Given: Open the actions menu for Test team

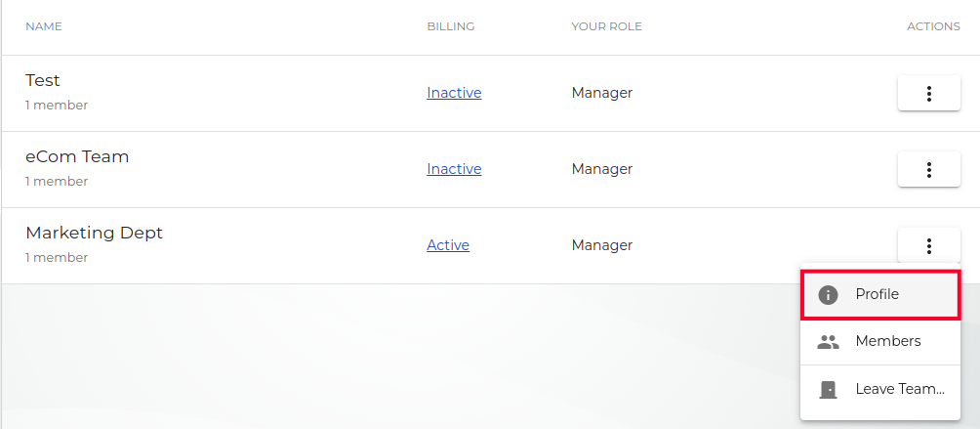Looking at the screenshot, I should click(928, 94).
